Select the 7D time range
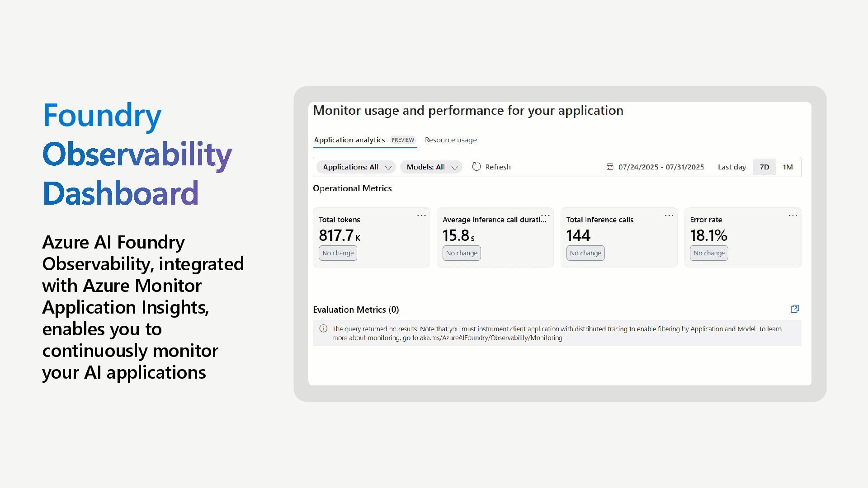Image resolution: width=868 pixels, height=488 pixels. pyautogui.click(x=764, y=167)
